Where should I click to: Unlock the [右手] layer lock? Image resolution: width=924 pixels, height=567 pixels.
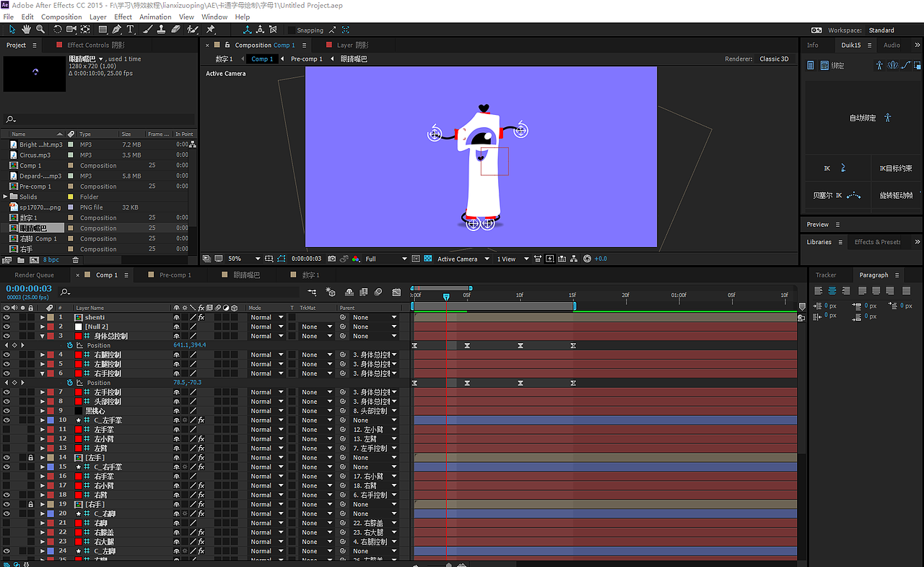(x=30, y=505)
